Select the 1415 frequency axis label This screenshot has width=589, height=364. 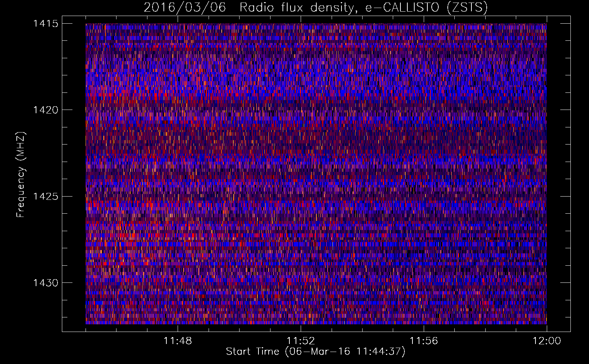46,24
